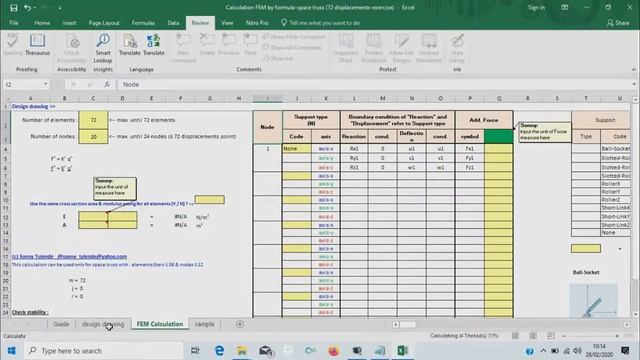Open File Explorer from the taskbar
This screenshot has height=360, width=640.
click(x=242, y=351)
